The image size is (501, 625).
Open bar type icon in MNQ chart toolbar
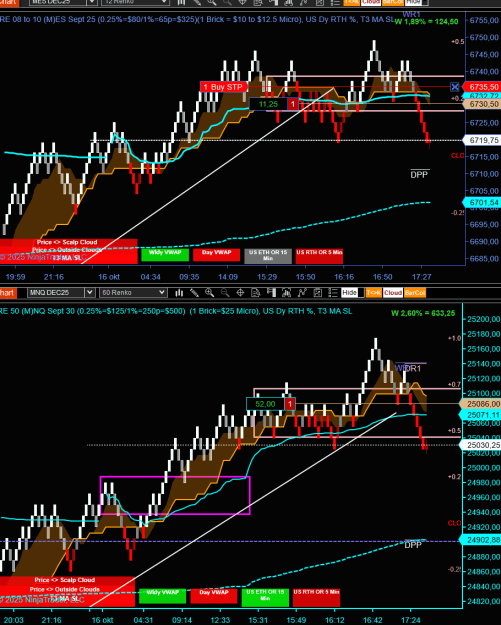pos(179,293)
